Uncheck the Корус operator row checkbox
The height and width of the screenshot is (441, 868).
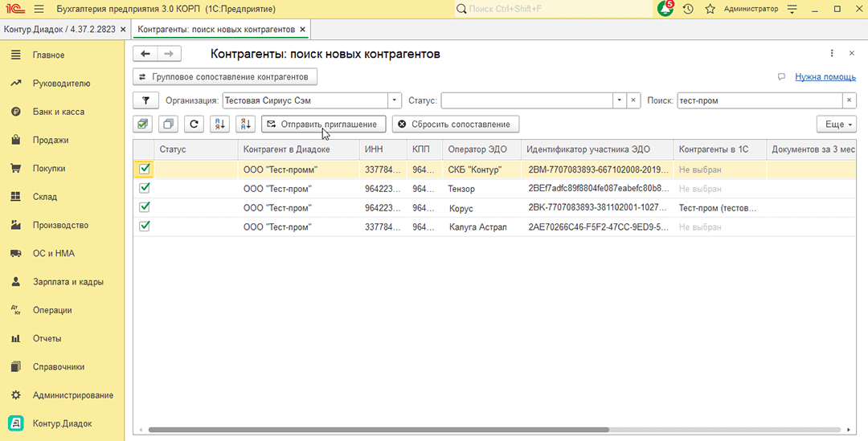(145, 207)
